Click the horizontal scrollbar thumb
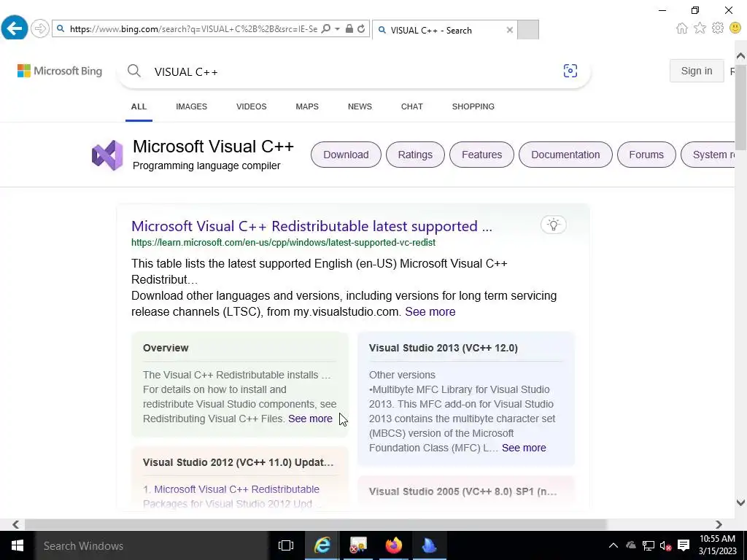This screenshot has width=747, height=560. [x=315, y=525]
